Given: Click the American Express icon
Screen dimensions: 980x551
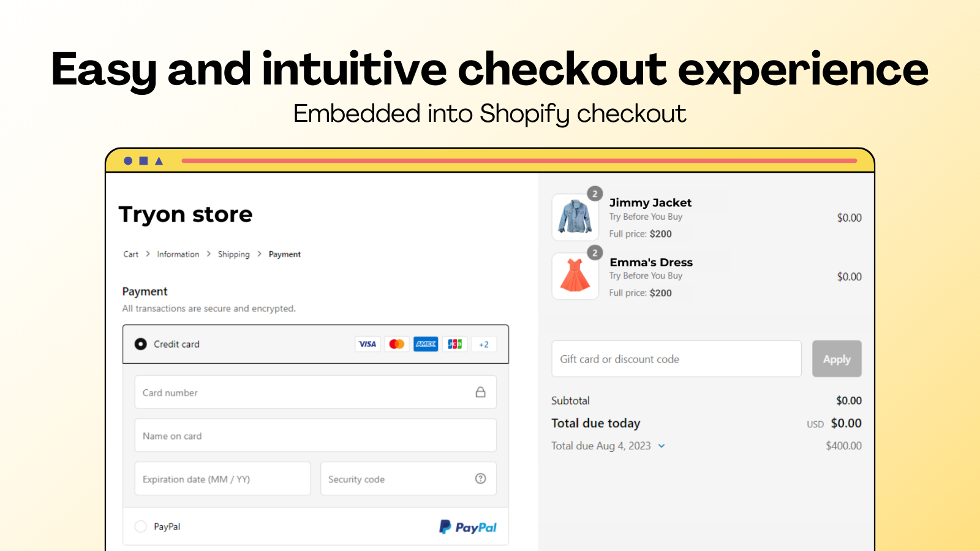Looking at the screenshot, I should tap(426, 344).
